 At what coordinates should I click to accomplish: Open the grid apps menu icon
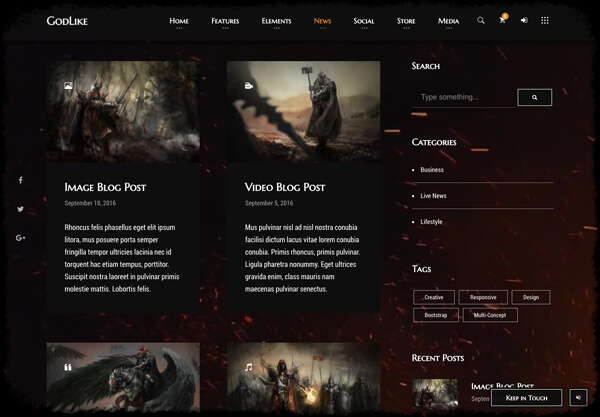545,20
